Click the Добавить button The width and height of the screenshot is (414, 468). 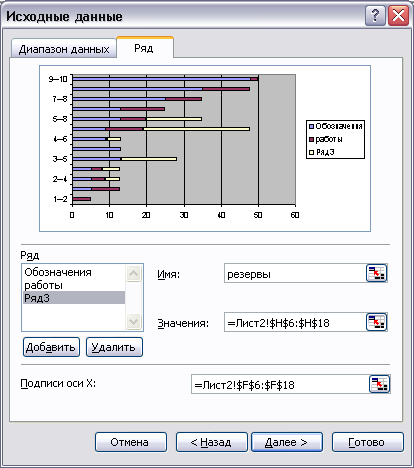coord(51,347)
